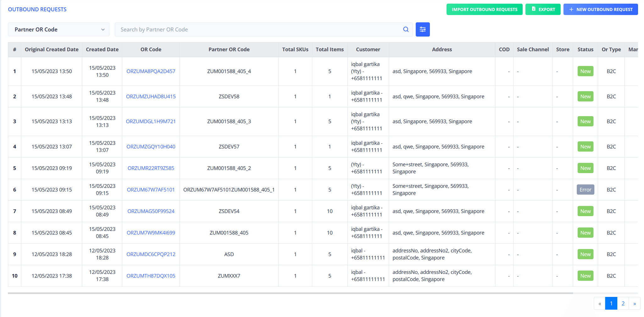Click the Error status badge on row 6
Image resolution: width=644 pixels, height=317 pixels.
click(585, 189)
